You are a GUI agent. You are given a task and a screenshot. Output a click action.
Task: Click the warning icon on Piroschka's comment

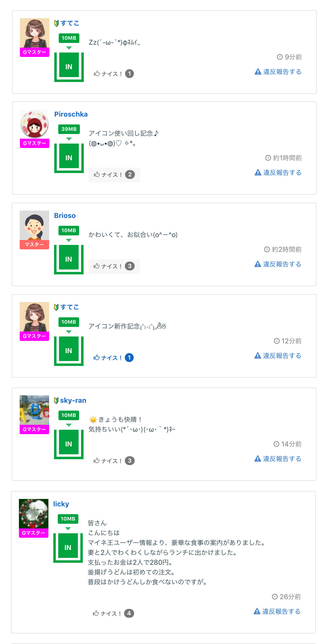click(x=258, y=173)
